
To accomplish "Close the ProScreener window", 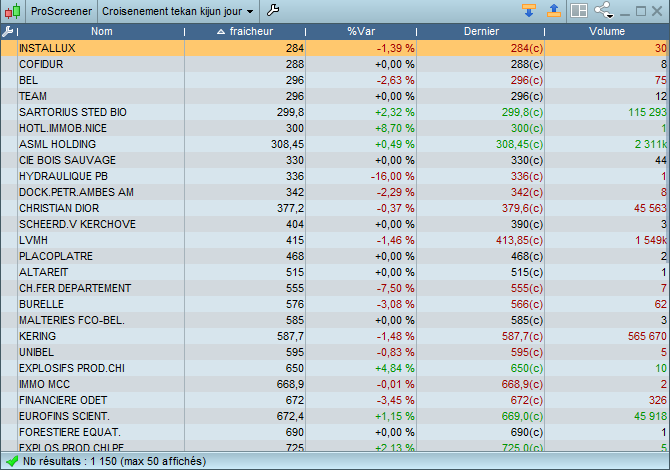I will (x=657, y=11).
